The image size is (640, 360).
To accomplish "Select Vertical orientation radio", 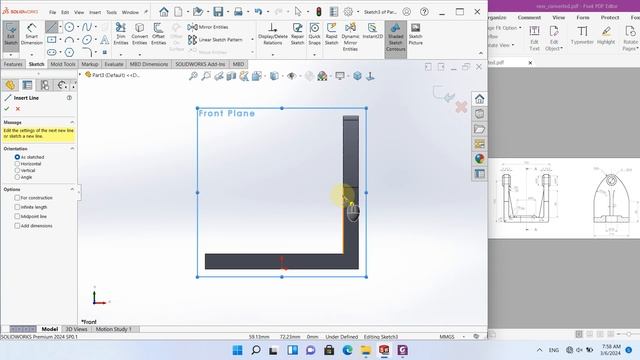I will [x=17, y=170].
